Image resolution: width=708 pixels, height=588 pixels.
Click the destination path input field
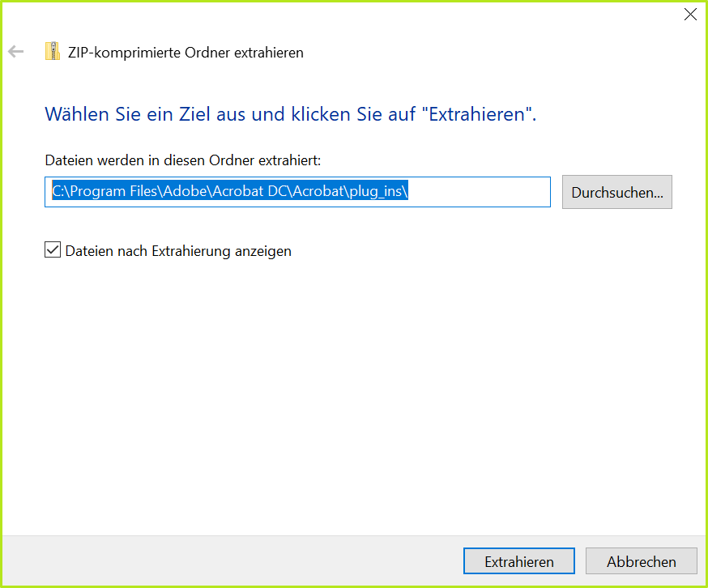pyautogui.click(x=297, y=192)
